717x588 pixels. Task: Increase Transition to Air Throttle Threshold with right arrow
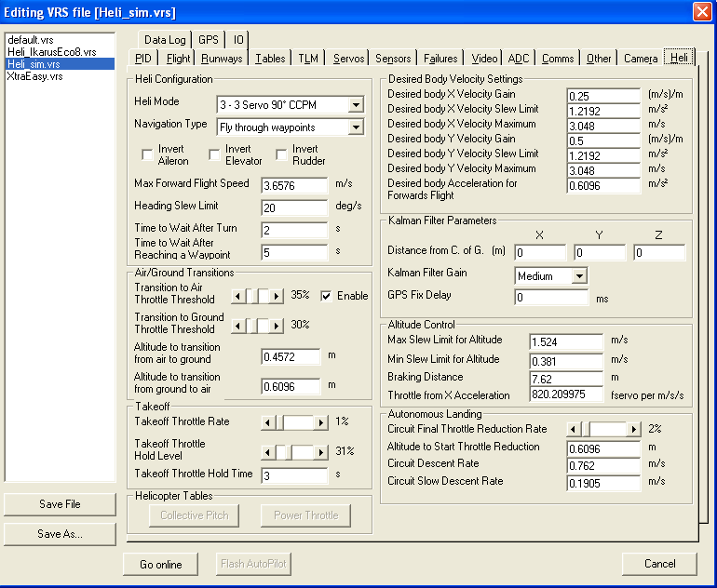click(x=276, y=296)
